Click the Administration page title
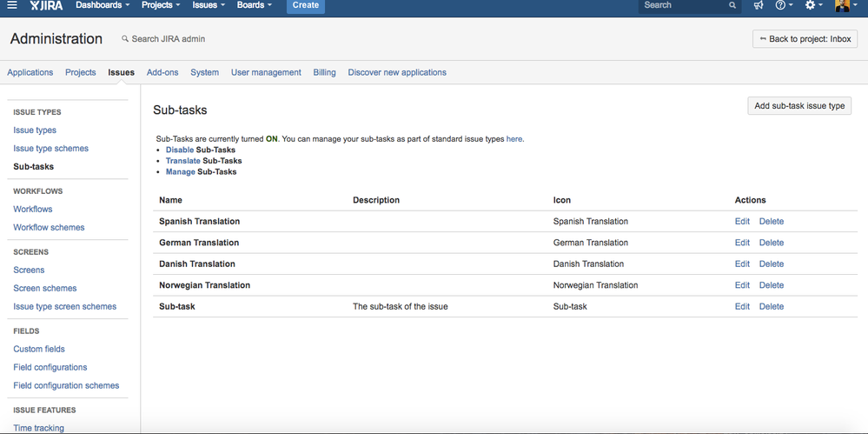Screen dimensions: 868x434 [56, 39]
